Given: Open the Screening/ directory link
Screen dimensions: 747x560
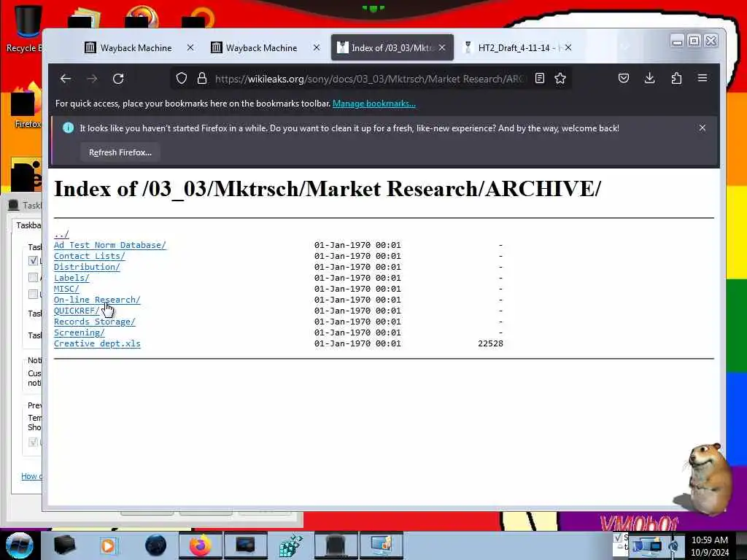Looking at the screenshot, I should pyautogui.click(x=79, y=332).
